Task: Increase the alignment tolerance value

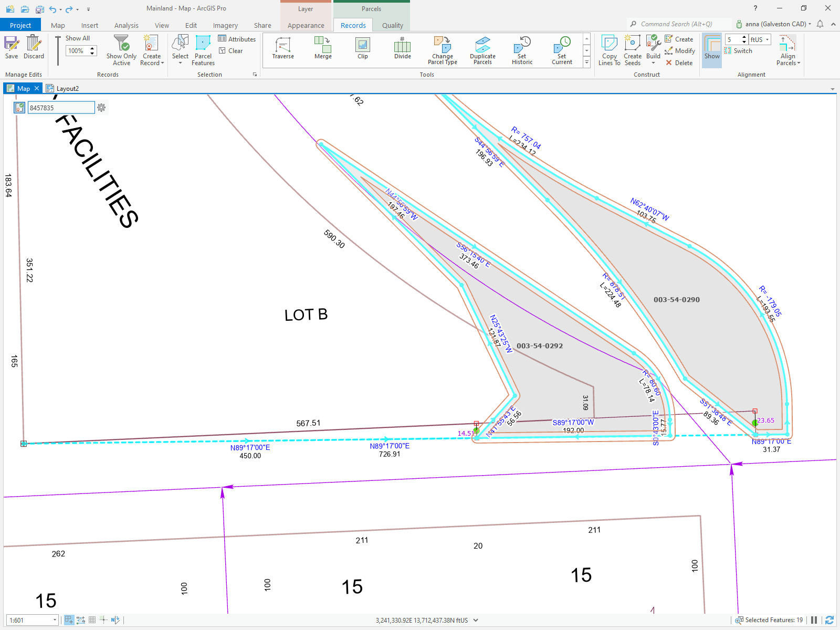Action: point(744,37)
